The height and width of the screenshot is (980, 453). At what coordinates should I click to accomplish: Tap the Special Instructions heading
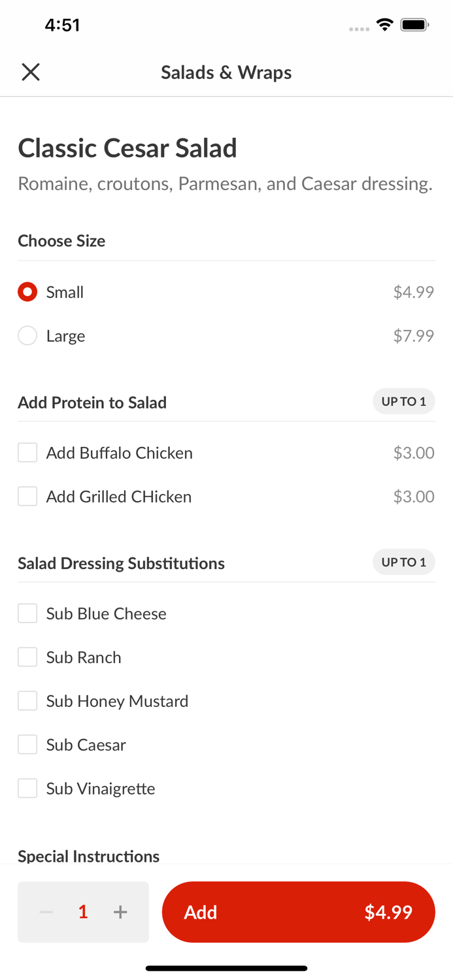[x=88, y=856]
